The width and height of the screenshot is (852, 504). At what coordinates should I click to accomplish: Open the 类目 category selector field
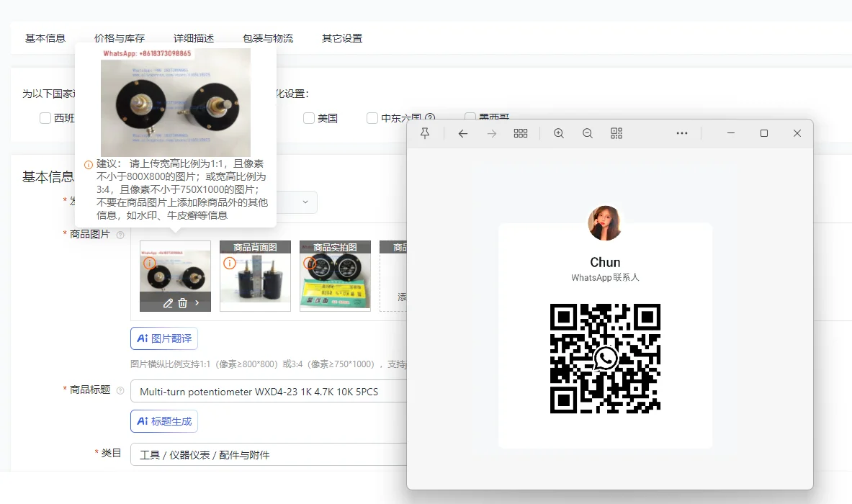coord(268,454)
